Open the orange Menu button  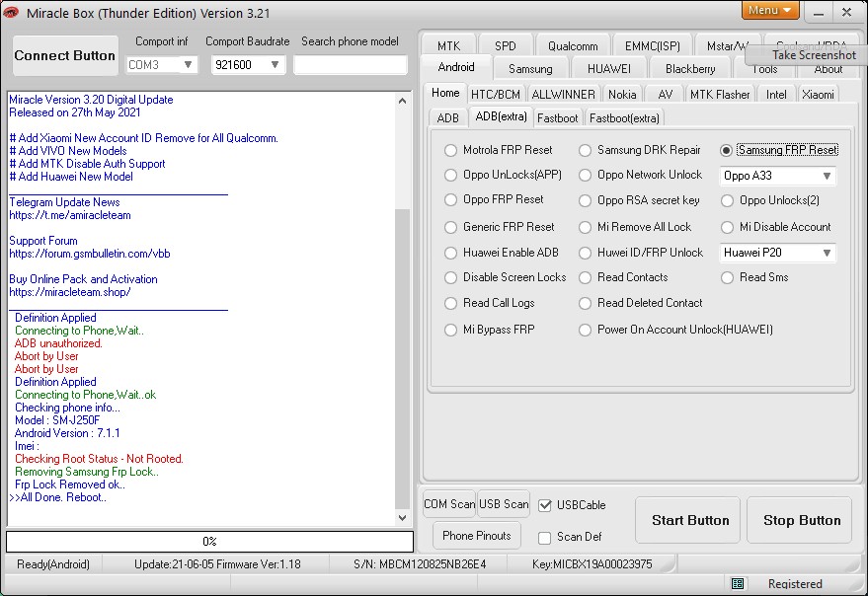click(x=769, y=11)
